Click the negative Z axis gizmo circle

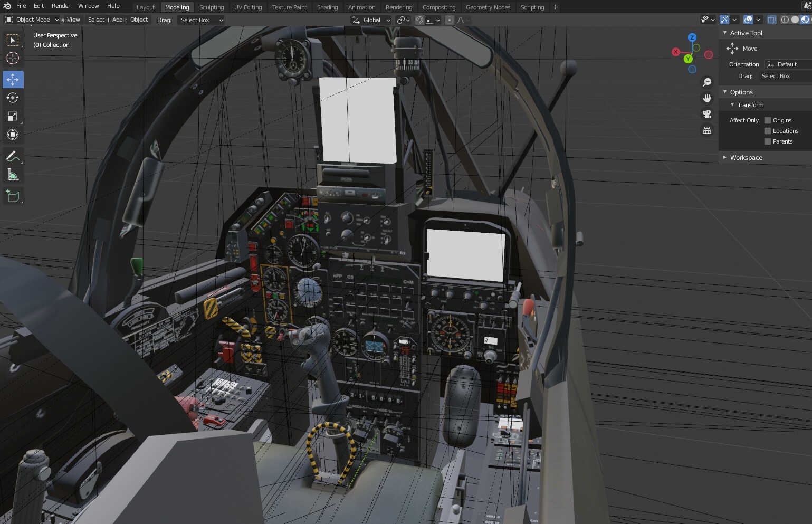click(x=692, y=69)
